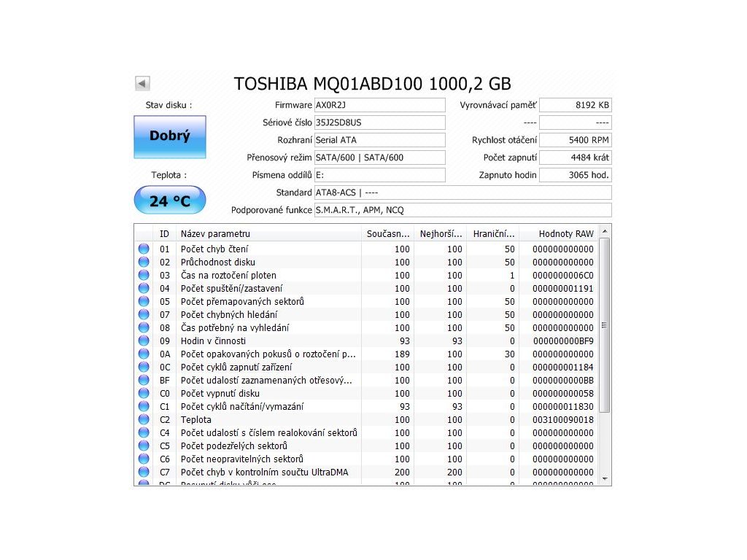This screenshot has height=560, width=747.
Task: Click status orb for Počet neopravitelných sektorů
Action: [x=144, y=459]
